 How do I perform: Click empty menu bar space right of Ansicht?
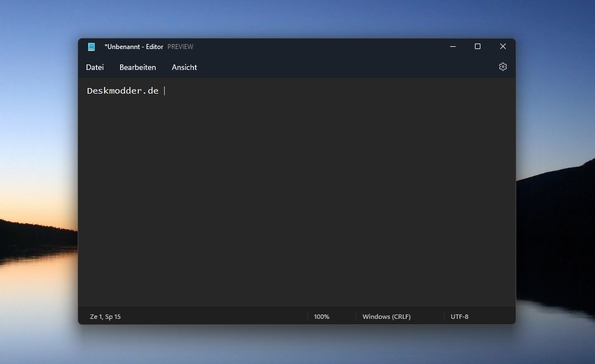pos(342,67)
